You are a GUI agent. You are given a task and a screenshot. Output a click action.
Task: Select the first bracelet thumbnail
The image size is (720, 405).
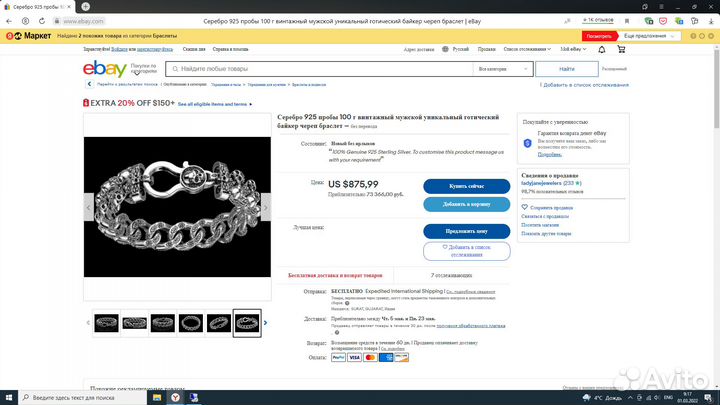(x=105, y=322)
